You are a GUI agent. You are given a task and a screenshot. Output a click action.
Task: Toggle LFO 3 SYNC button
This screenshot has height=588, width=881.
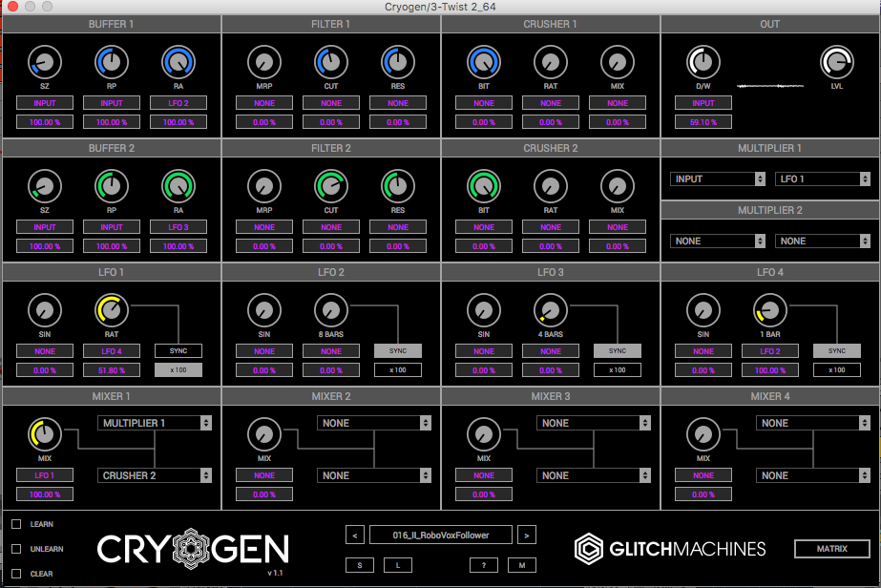pyautogui.click(x=618, y=350)
